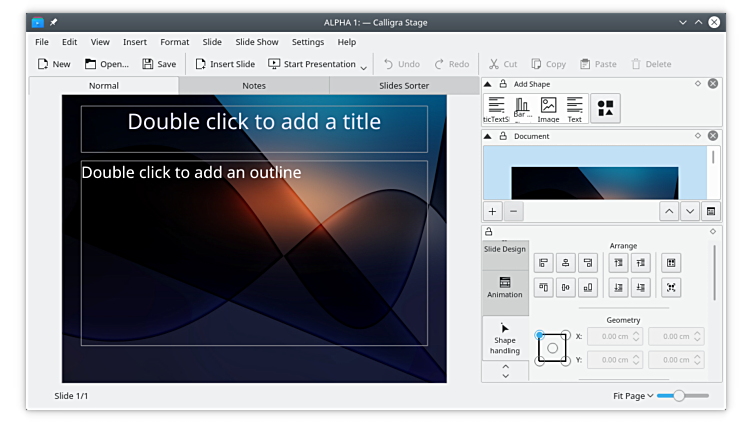Open the Start Presentation dropdown arrow

pyautogui.click(x=363, y=66)
